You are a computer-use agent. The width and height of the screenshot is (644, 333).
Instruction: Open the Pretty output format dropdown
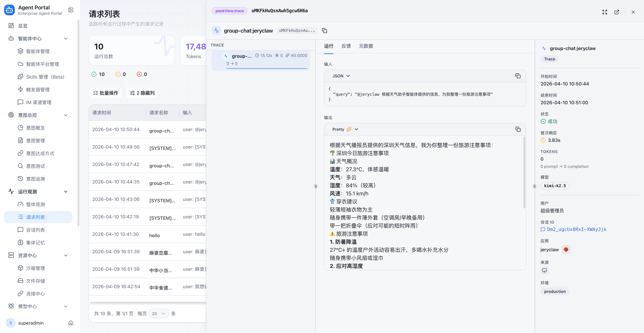coord(345,129)
